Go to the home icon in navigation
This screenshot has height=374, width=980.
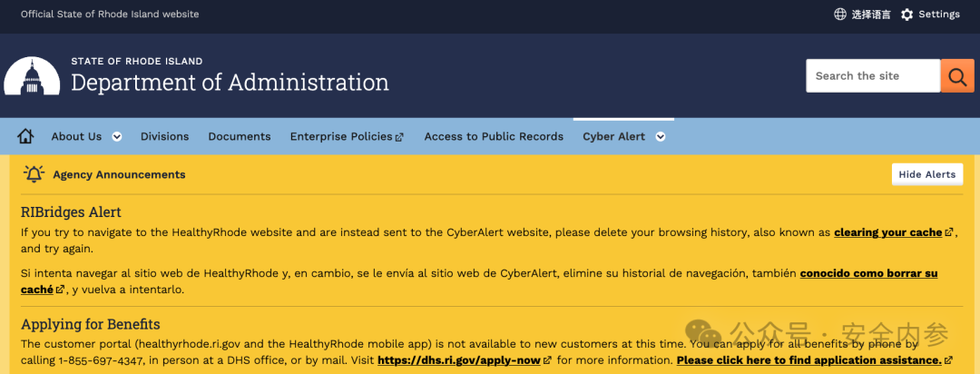click(25, 136)
